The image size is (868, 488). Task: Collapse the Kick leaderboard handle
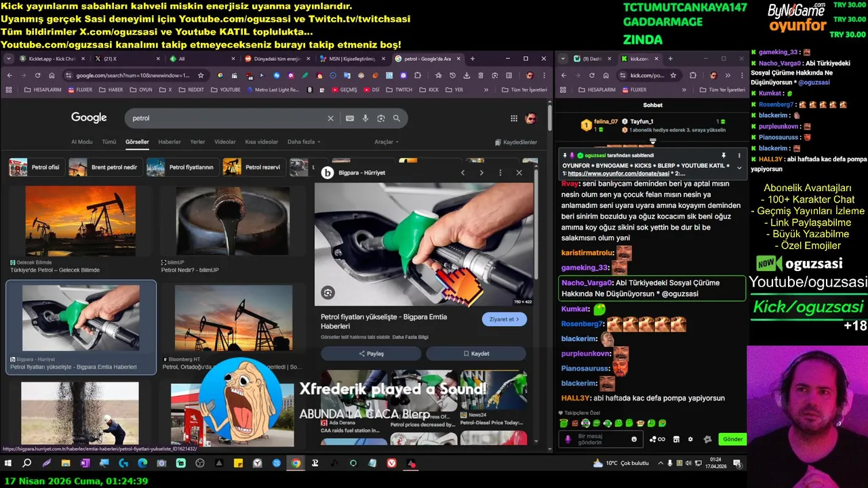pyautogui.click(x=652, y=142)
